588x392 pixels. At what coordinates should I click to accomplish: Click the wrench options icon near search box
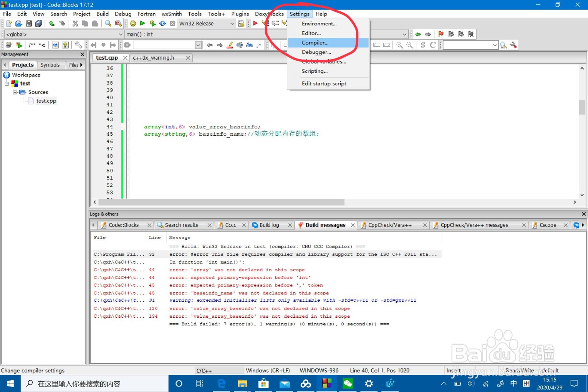514,45
